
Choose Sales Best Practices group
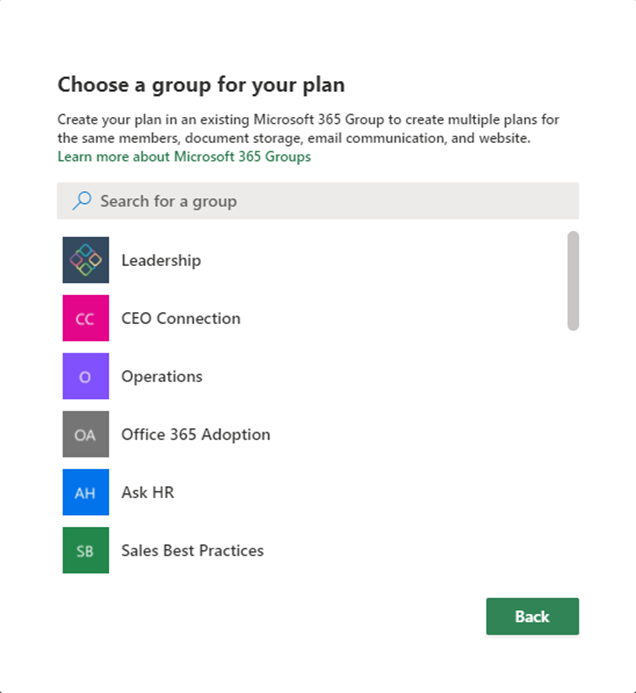tap(193, 551)
